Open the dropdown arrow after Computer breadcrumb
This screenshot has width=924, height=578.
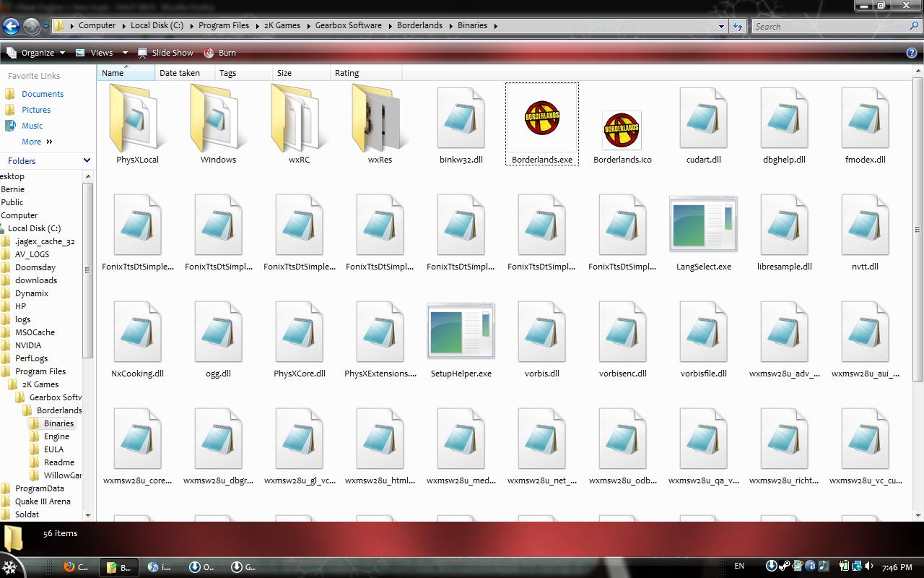123,25
